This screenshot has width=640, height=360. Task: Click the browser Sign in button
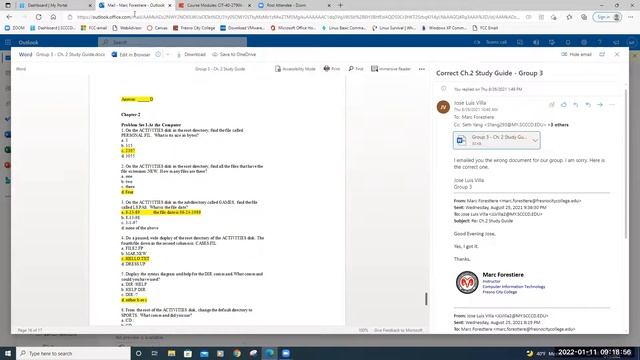coord(608,17)
